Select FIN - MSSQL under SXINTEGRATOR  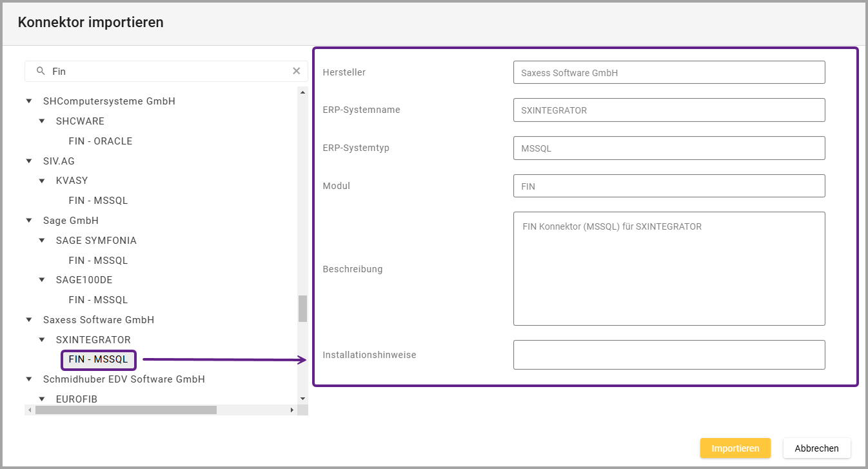point(98,359)
